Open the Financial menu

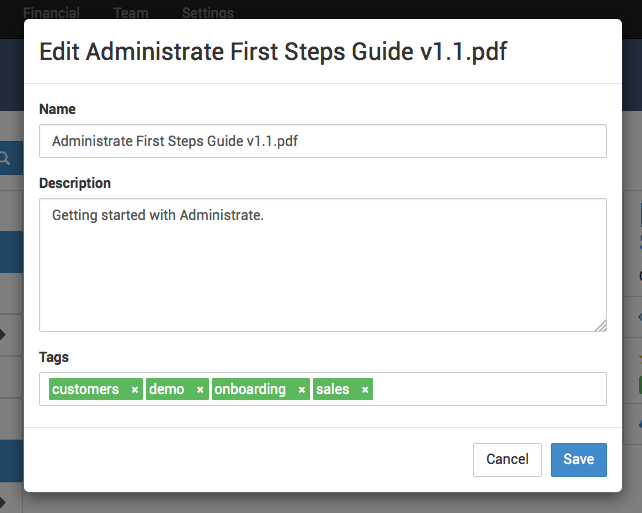point(52,13)
